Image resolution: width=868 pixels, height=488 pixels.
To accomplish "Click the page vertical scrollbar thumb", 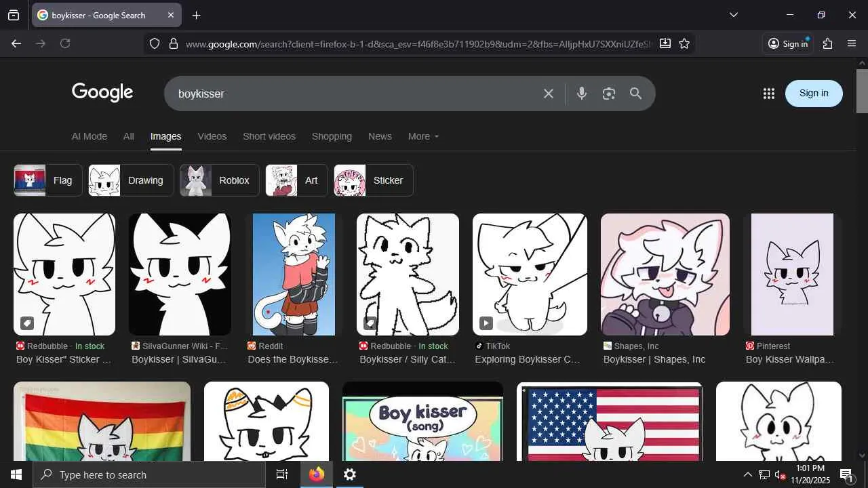I will [x=862, y=91].
